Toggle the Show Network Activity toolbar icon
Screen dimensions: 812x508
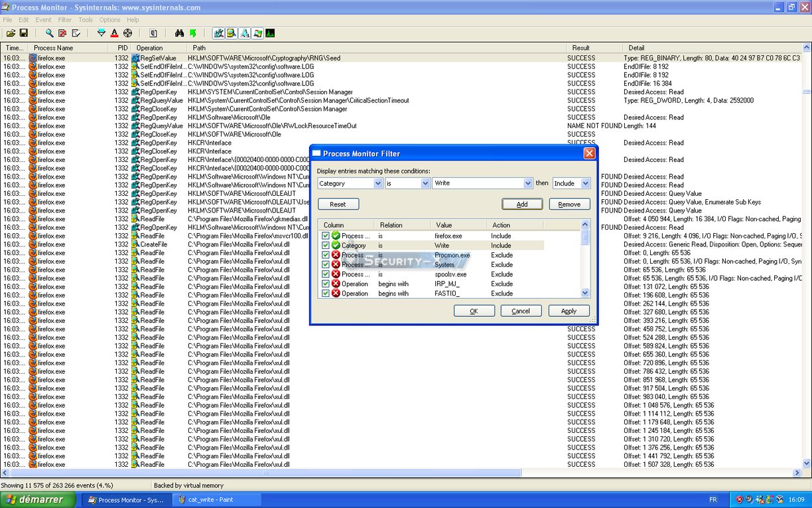pos(244,33)
